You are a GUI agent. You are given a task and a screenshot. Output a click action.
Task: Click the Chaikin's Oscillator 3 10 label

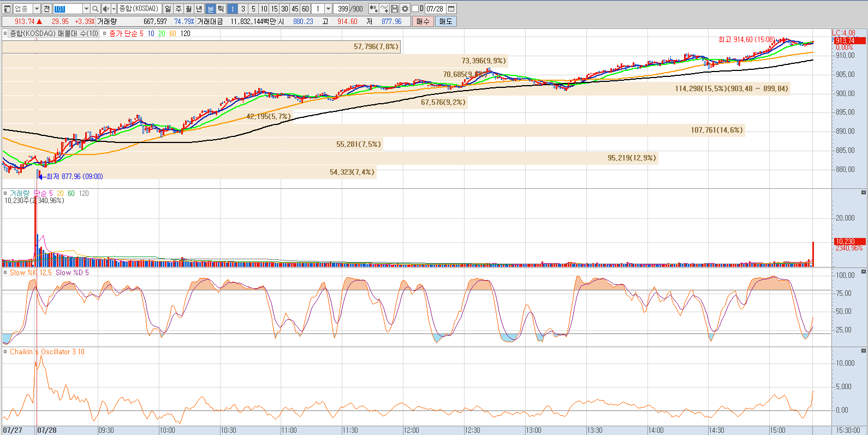click(x=47, y=351)
